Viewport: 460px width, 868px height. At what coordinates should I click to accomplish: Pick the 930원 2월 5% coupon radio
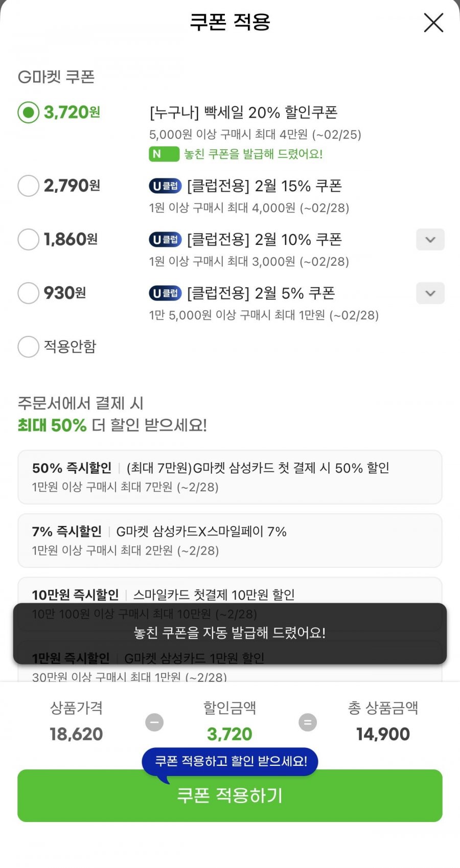[29, 293]
